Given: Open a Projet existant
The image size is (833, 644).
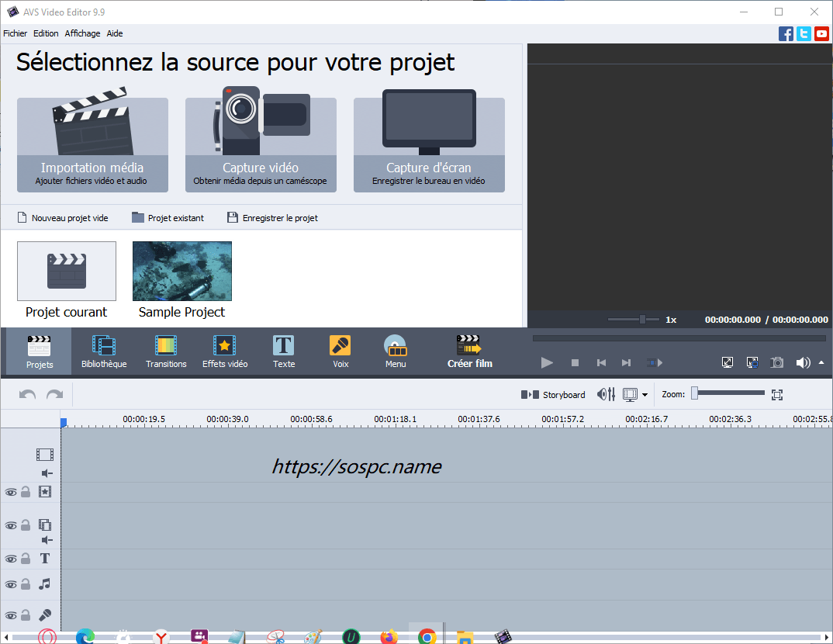Looking at the screenshot, I should tap(168, 218).
